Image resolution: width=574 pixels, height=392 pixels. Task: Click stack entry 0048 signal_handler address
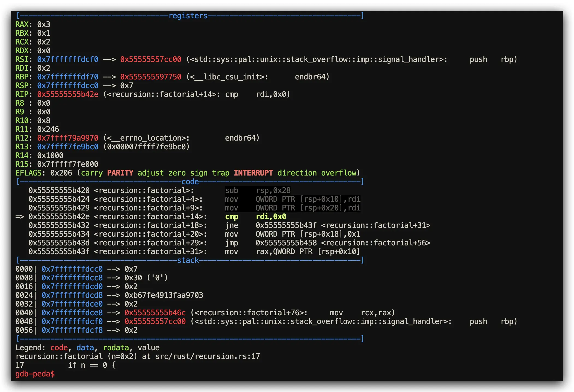coord(155,322)
